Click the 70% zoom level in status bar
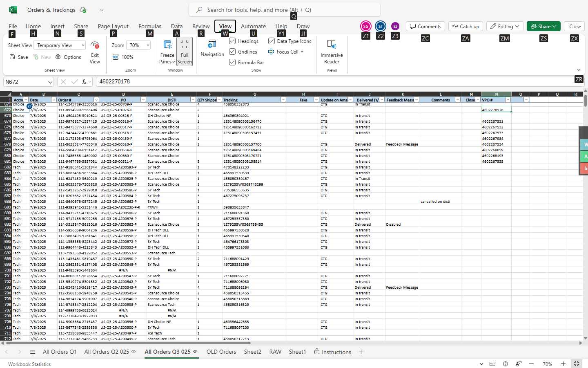Viewport: 588px width, 368px height. pos(548,364)
